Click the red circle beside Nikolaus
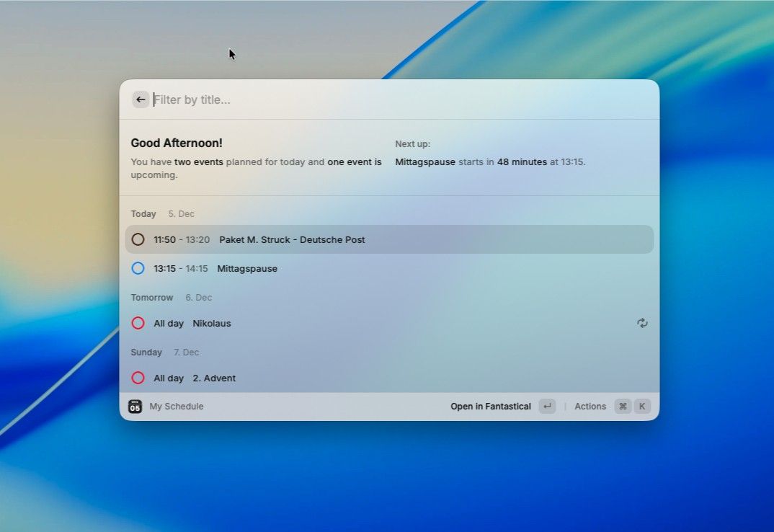Viewport: 774px width, 532px height. click(x=138, y=323)
